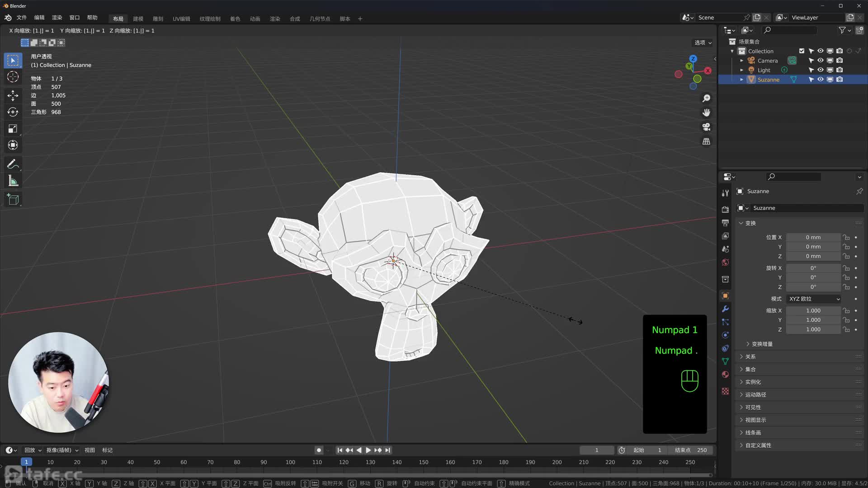Switch to the World properties tab
This screenshot has height=488, width=868.
pyautogui.click(x=725, y=262)
